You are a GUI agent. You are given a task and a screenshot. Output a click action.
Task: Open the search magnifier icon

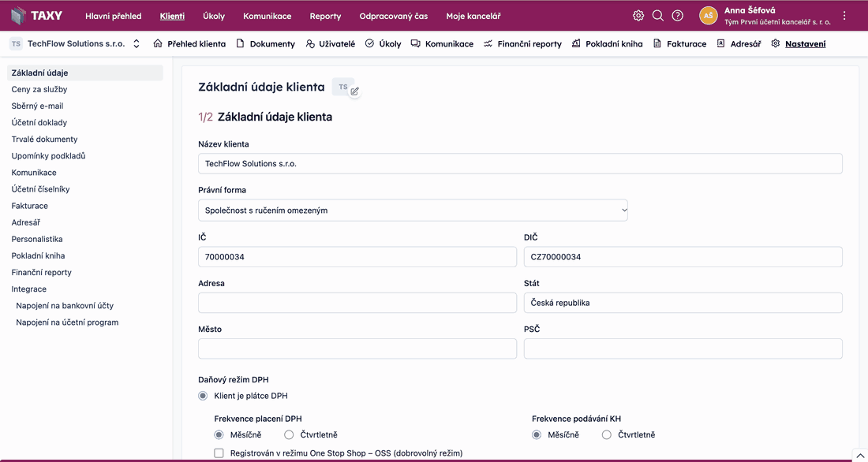click(x=657, y=16)
